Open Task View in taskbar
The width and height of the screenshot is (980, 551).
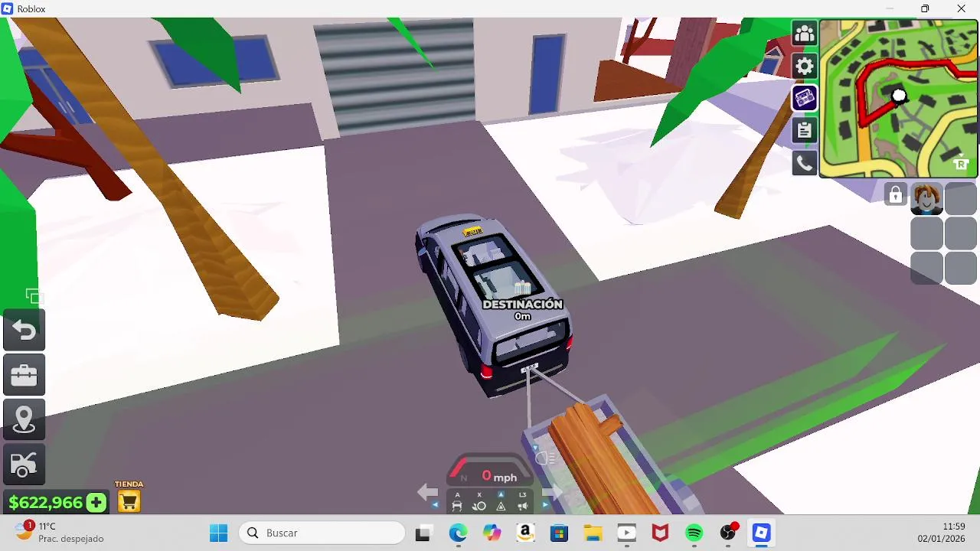423,533
